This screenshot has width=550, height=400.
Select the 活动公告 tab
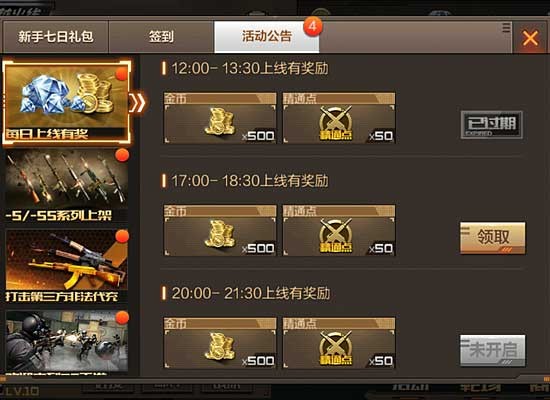[x=267, y=36]
